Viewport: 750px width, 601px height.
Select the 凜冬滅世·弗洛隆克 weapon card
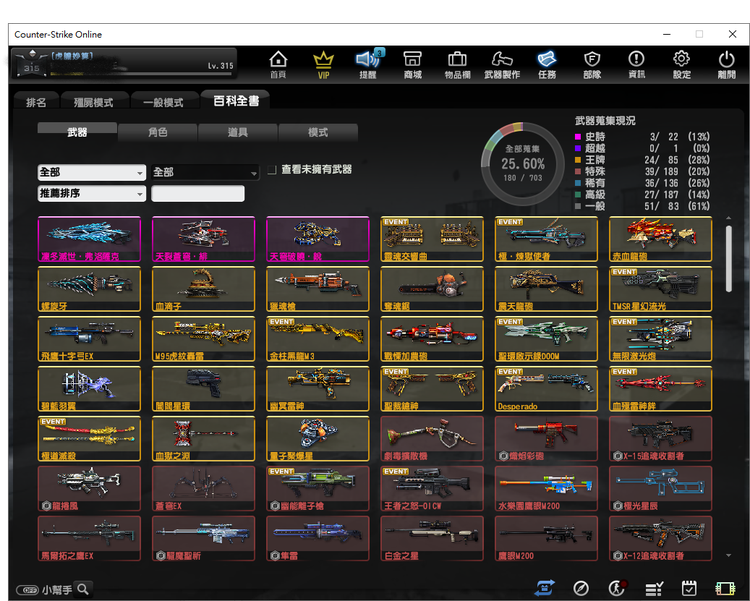point(89,239)
